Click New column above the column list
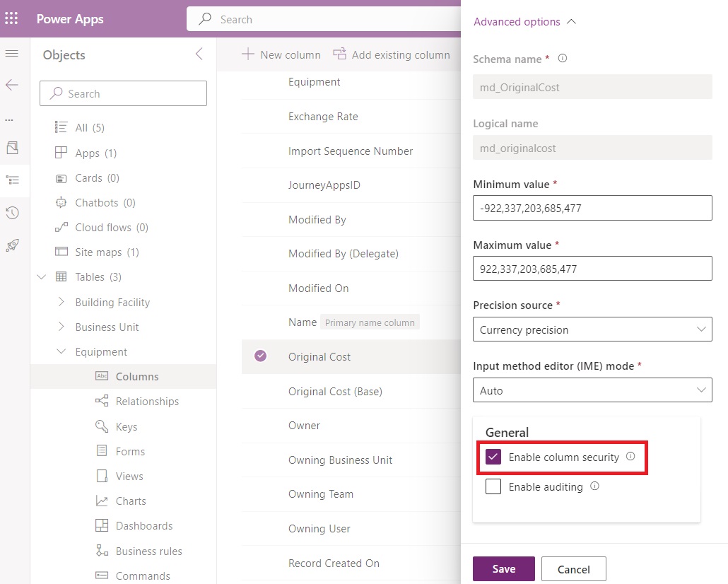The width and height of the screenshot is (728, 584). pyautogui.click(x=281, y=54)
